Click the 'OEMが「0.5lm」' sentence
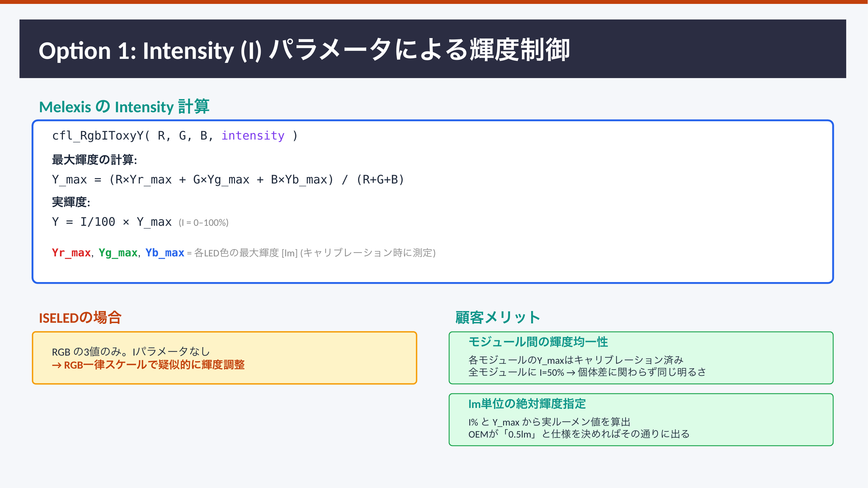868x488 pixels. click(579, 434)
